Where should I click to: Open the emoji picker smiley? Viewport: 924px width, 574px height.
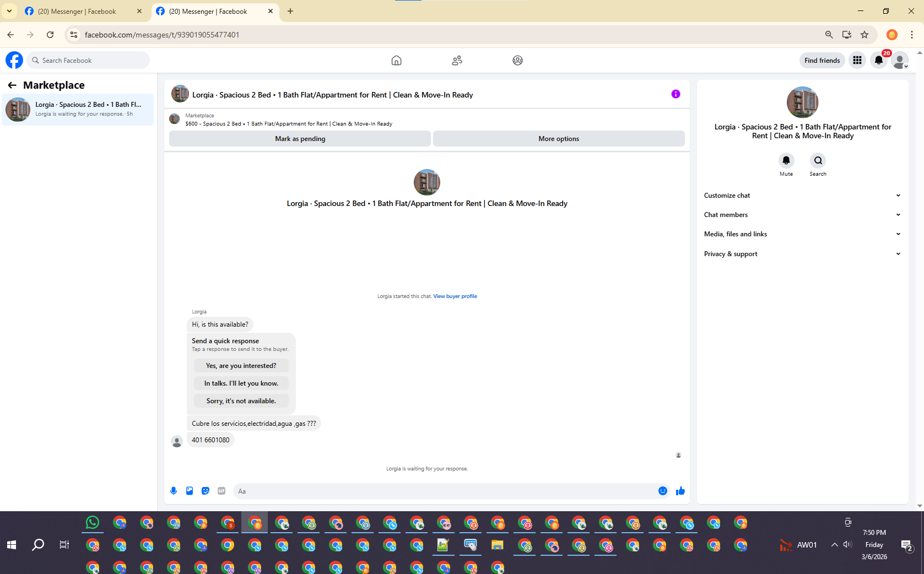tap(663, 491)
